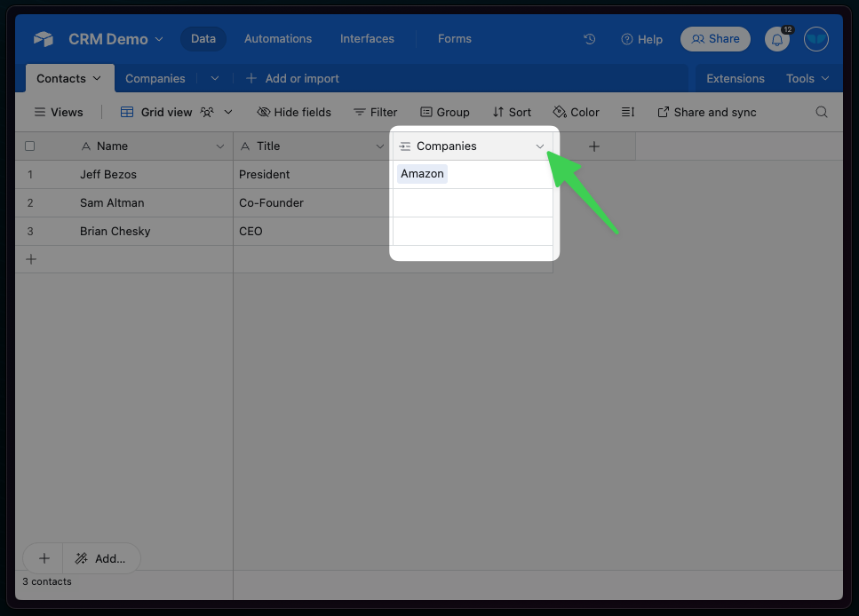859x616 pixels.
Task: Click the Amazon linked record chip
Action: pos(422,174)
